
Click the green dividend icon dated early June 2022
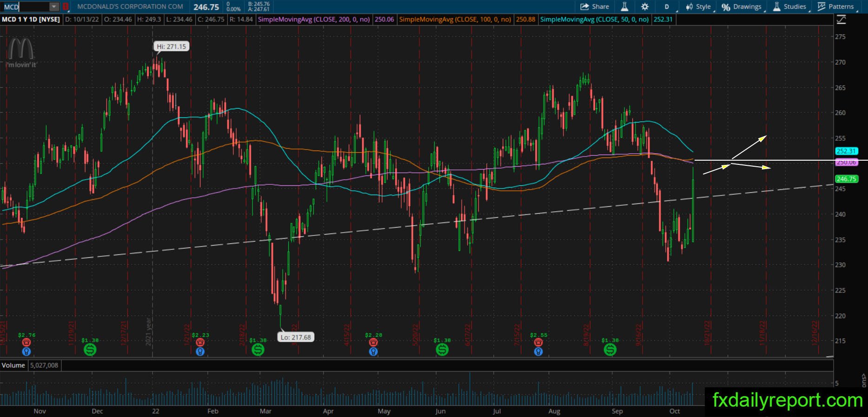click(442, 350)
